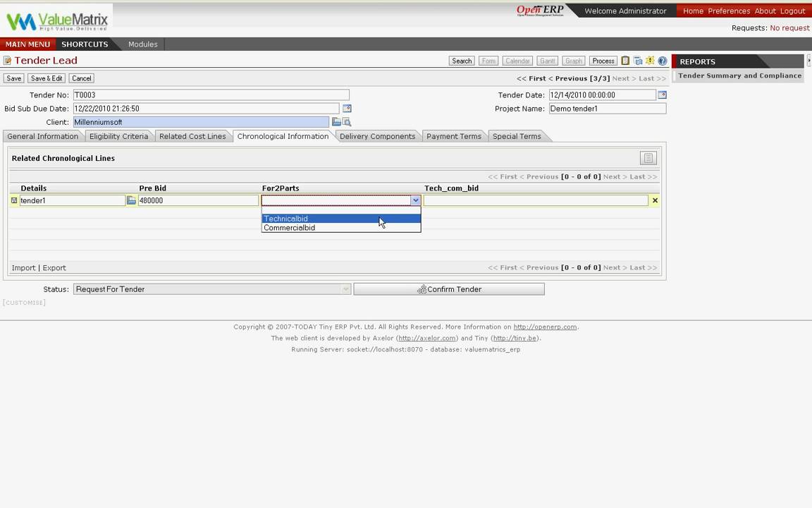Screen dimensions: 812x508
Task: Click the translate windows icon in toolbar
Action: tap(638, 61)
